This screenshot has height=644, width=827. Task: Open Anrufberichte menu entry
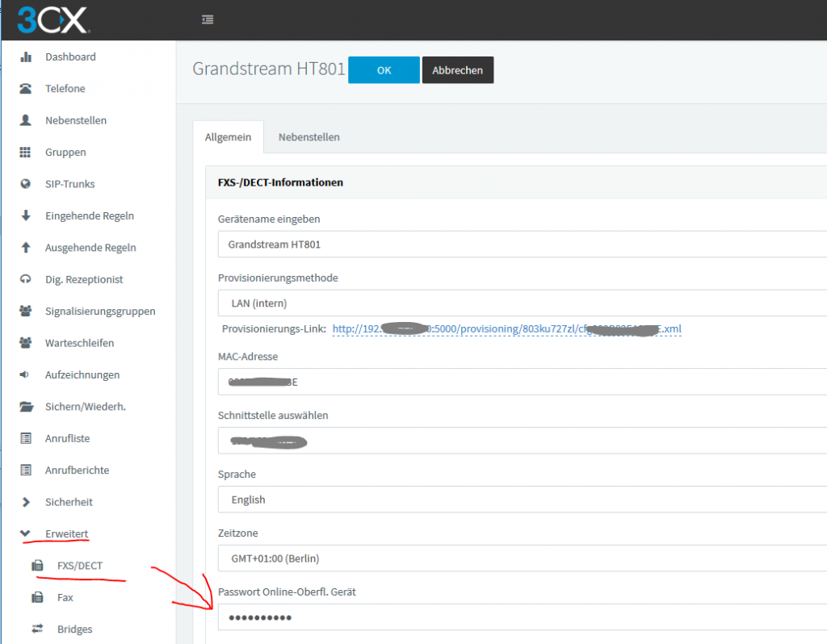click(77, 470)
